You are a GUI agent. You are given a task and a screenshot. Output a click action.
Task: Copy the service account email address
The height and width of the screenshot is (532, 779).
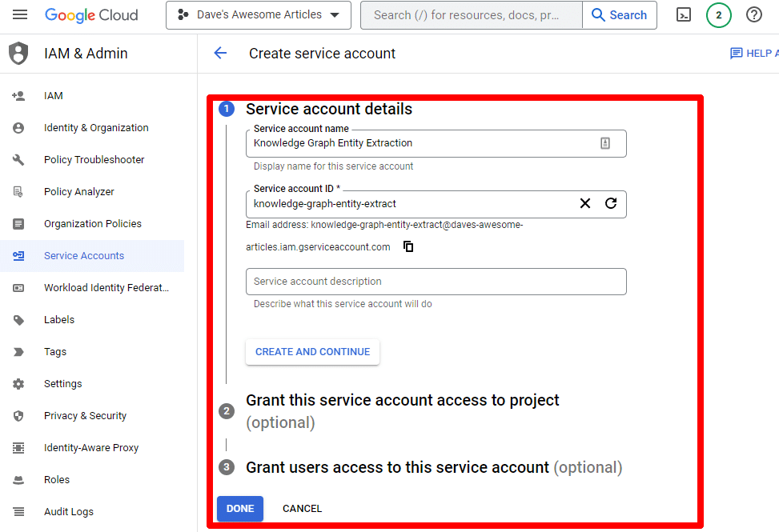pos(408,246)
